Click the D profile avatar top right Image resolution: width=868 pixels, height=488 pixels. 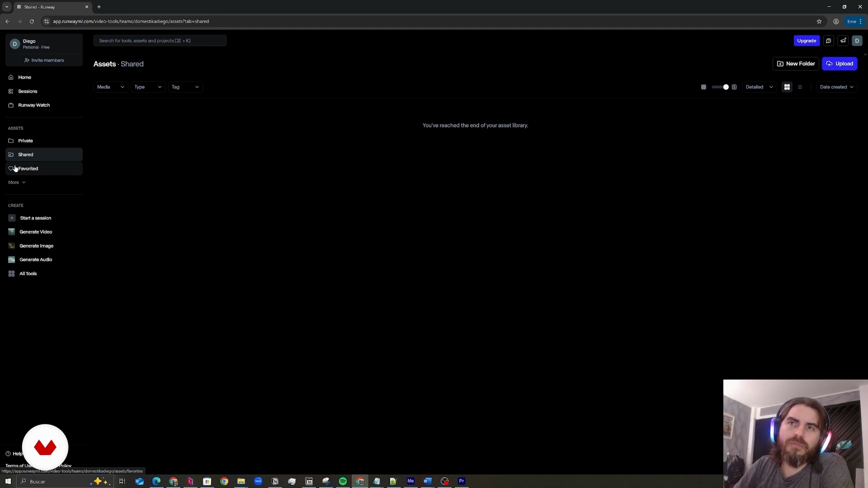[857, 41]
